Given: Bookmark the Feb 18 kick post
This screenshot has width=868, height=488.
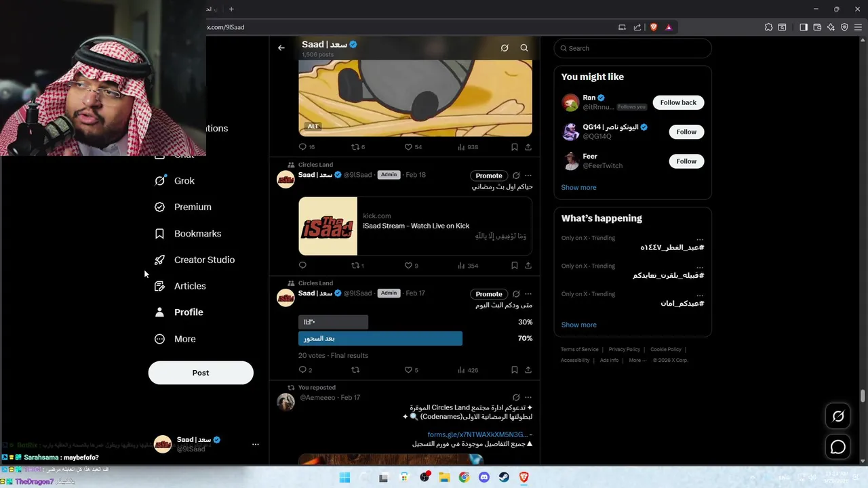Looking at the screenshot, I should (x=515, y=266).
